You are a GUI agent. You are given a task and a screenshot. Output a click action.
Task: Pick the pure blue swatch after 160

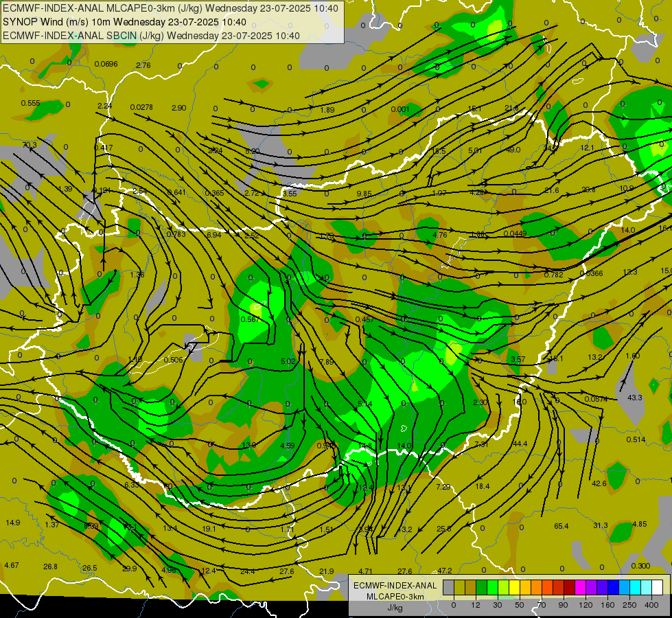click(x=613, y=587)
